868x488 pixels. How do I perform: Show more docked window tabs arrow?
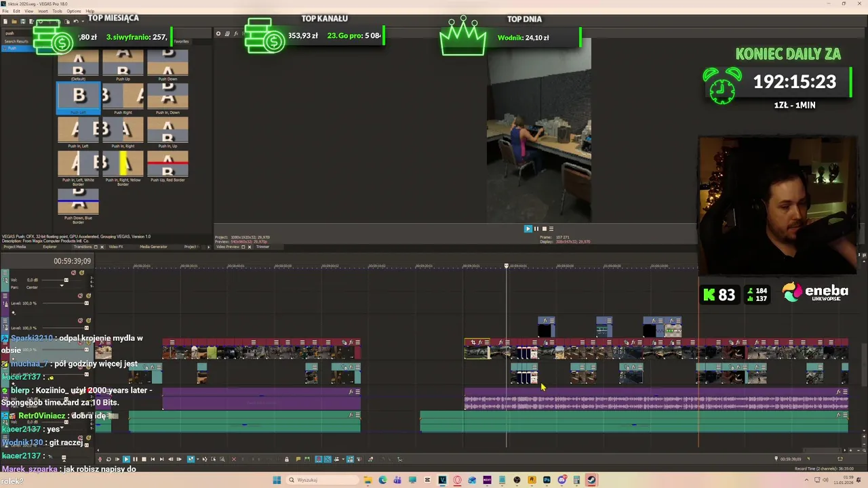tap(208, 247)
